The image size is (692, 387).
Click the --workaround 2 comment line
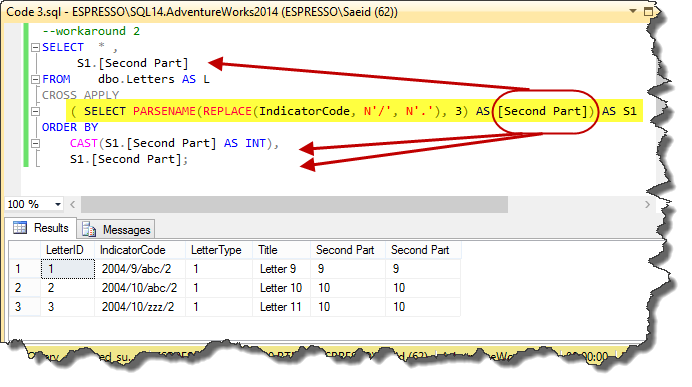(x=91, y=31)
